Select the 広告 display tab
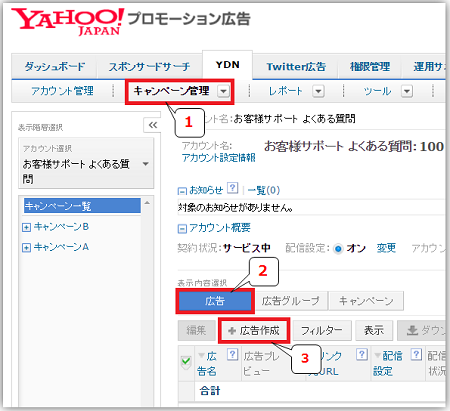Viewport: 450px width, 411px height. (x=215, y=301)
